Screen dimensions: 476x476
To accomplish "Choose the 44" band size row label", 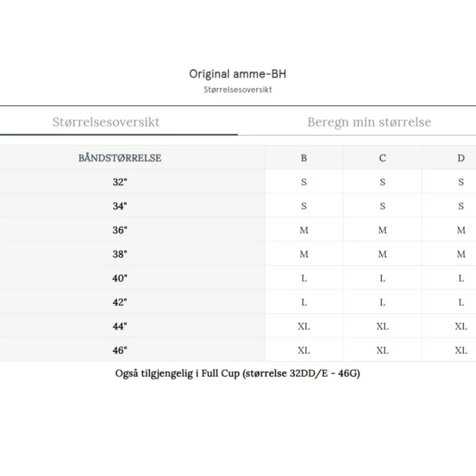I will [x=120, y=327].
